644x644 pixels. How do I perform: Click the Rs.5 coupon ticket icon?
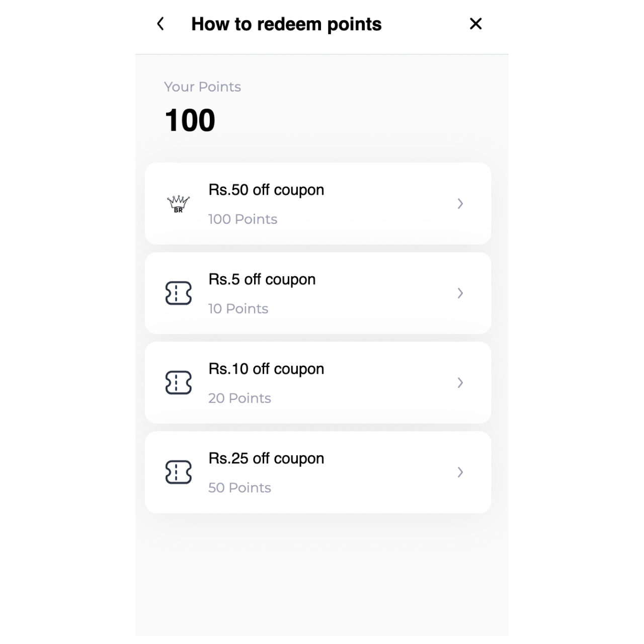coord(179,293)
